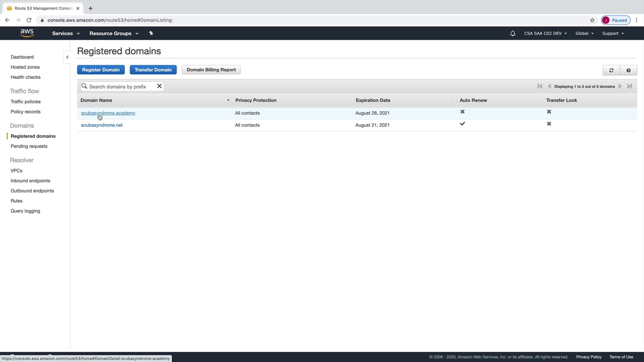Select Registered domains in sidebar

(x=33, y=136)
